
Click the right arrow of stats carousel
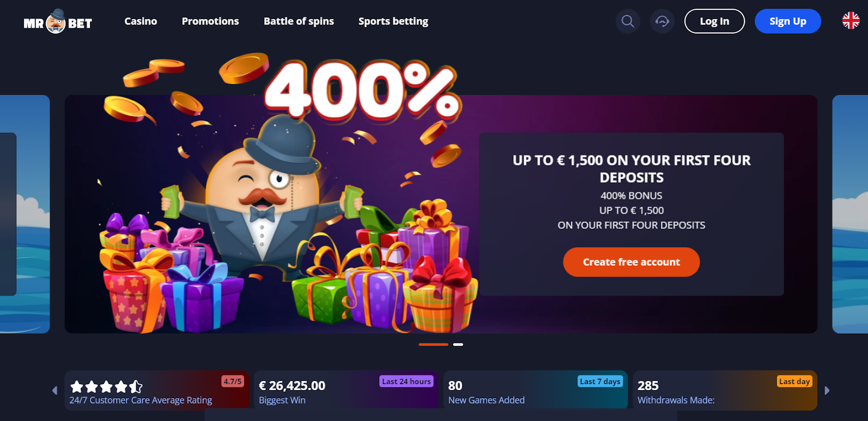[827, 390]
